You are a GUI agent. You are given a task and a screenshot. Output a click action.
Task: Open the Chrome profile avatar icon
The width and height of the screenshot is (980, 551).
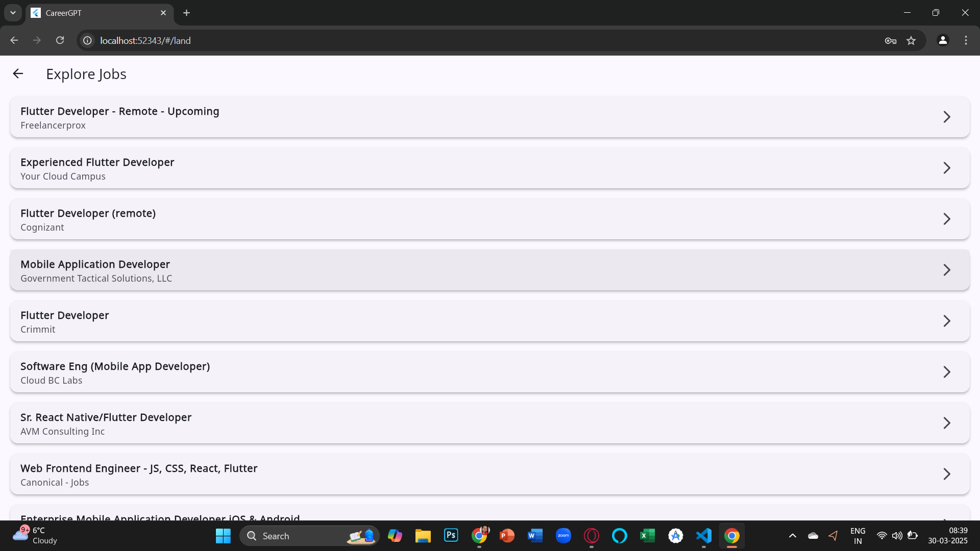tap(943, 40)
